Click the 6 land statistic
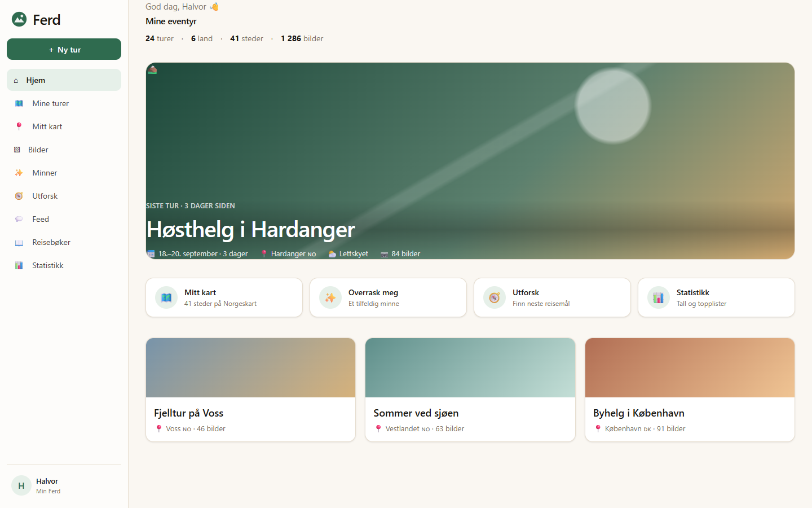812x508 pixels. point(202,38)
